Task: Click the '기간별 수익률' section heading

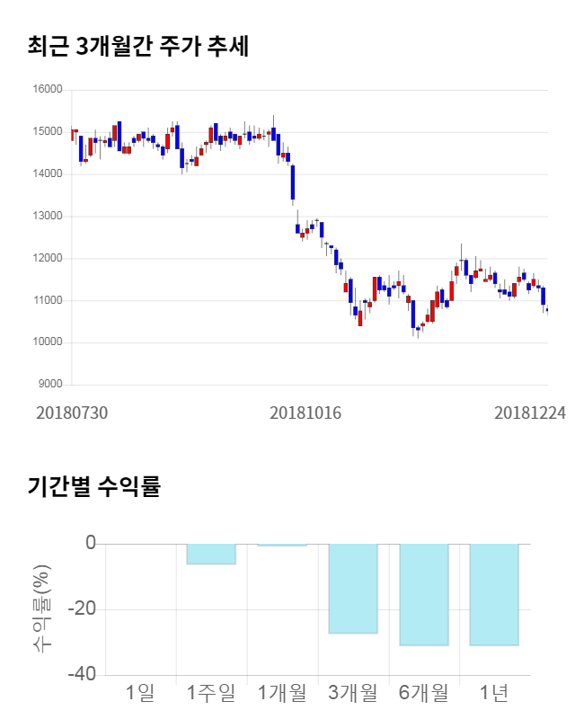Action: point(93,487)
